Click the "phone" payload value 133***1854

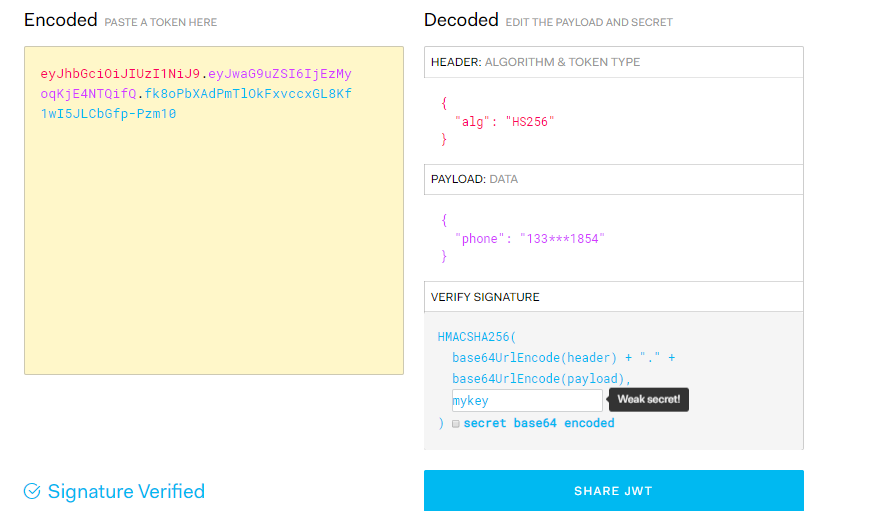(x=562, y=239)
